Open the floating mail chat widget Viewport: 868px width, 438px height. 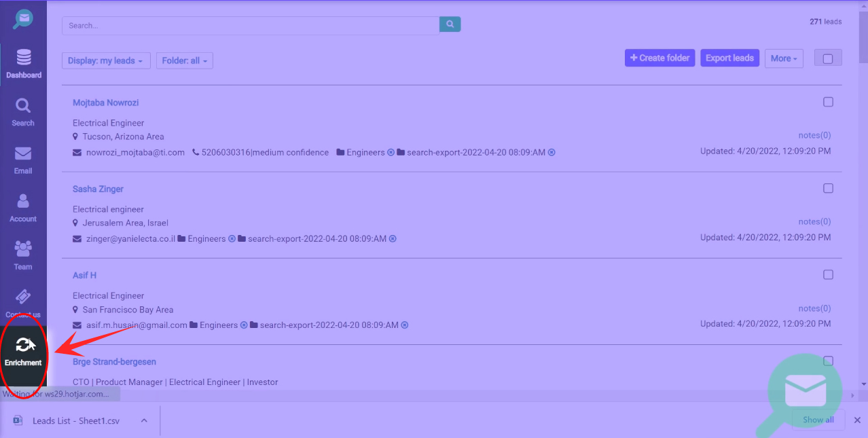pos(805,390)
